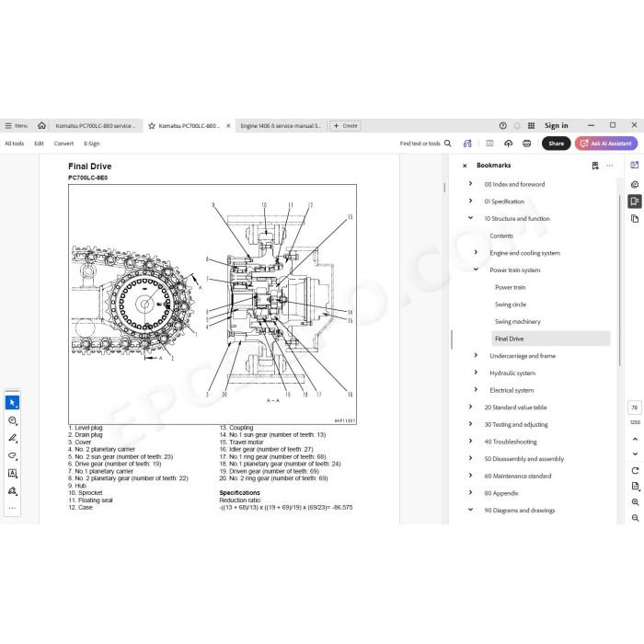Click the Share button
The height and width of the screenshot is (644, 644).
pos(556,144)
